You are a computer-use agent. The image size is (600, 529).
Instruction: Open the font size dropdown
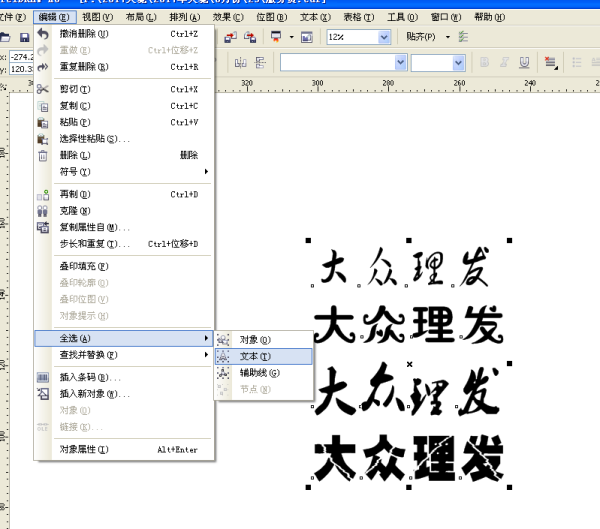(x=458, y=63)
